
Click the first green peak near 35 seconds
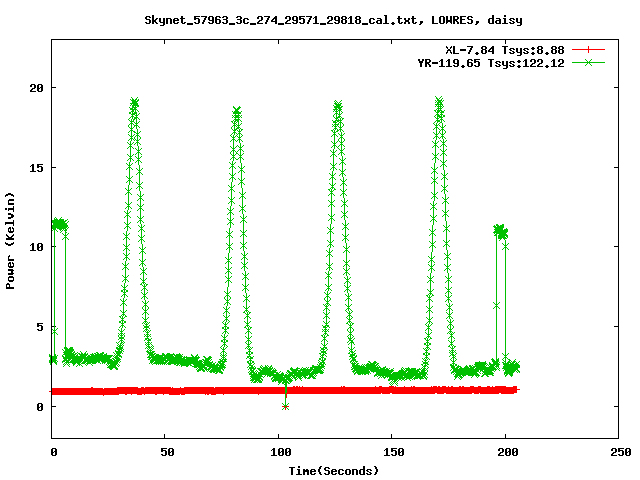[x=134, y=102]
